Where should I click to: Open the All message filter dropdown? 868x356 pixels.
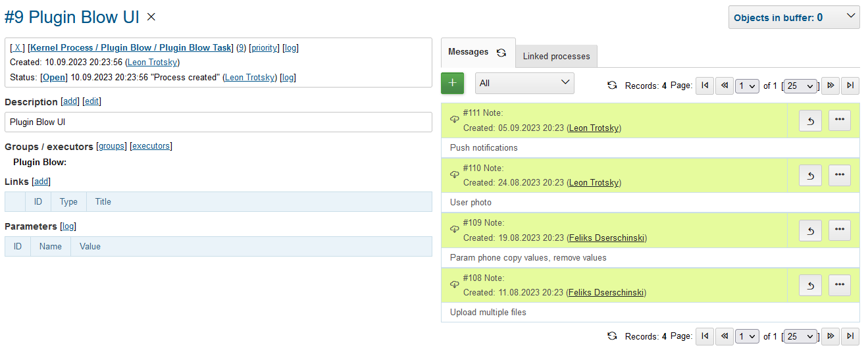524,84
